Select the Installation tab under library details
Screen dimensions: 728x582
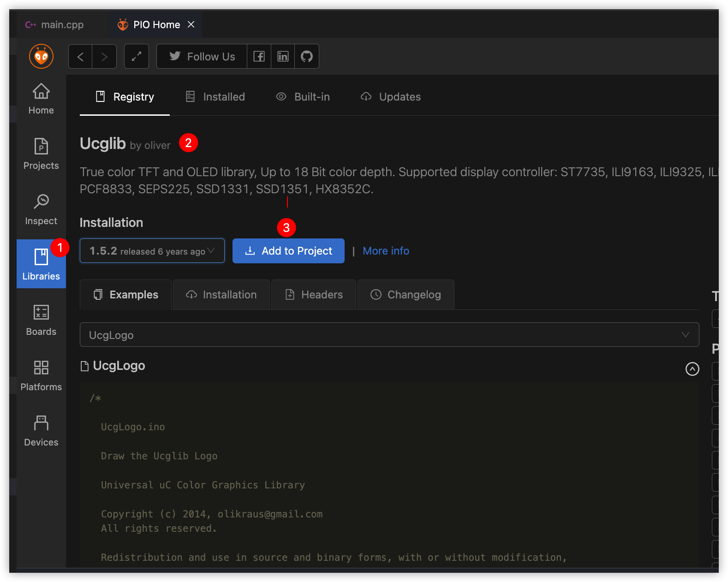221,295
